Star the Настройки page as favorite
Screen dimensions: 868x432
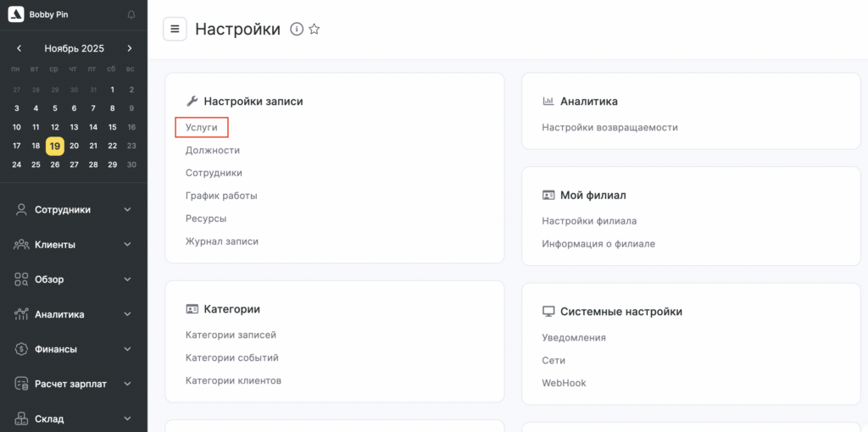click(314, 29)
